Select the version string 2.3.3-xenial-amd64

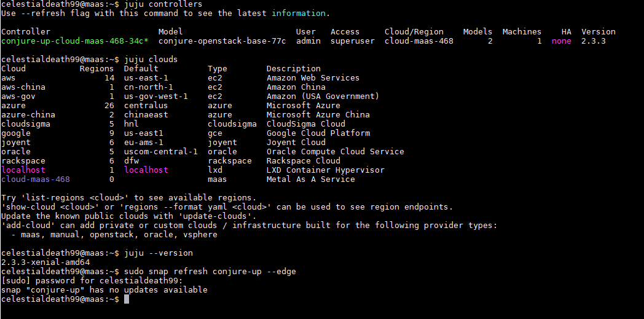tap(45, 262)
